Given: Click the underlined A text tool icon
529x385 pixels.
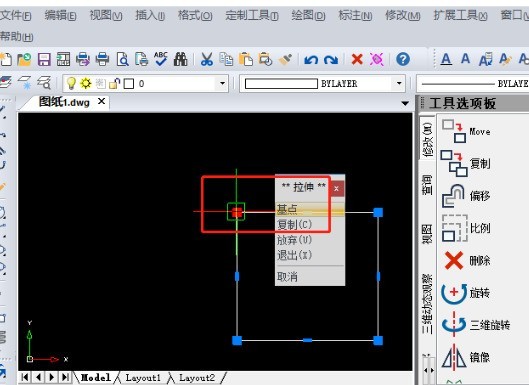Looking at the screenshot, I should pos(446,59).
